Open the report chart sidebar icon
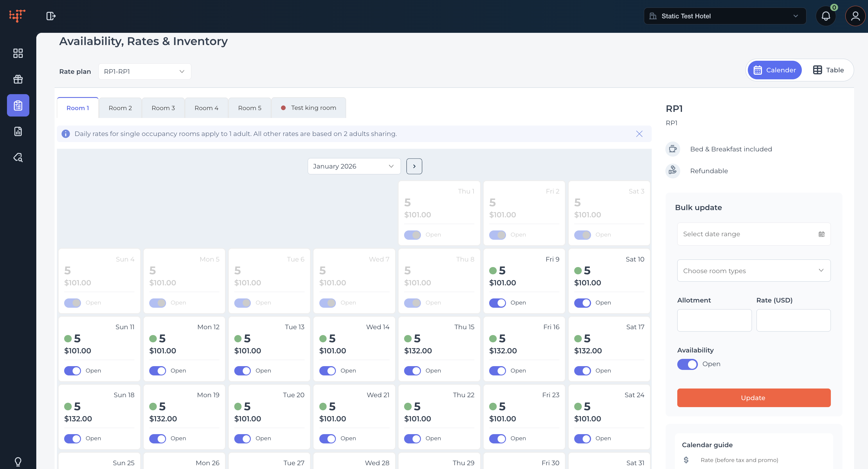 [18, 132]
